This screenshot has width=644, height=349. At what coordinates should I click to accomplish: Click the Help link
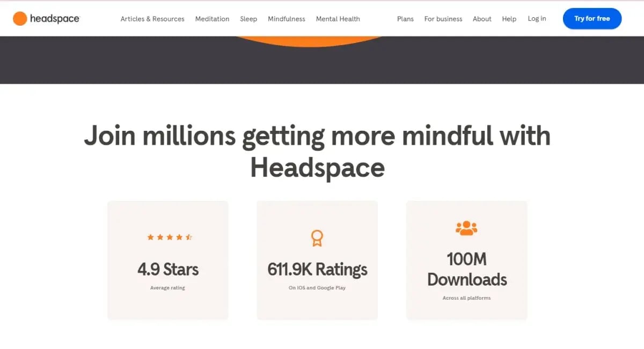pos(509,19)
